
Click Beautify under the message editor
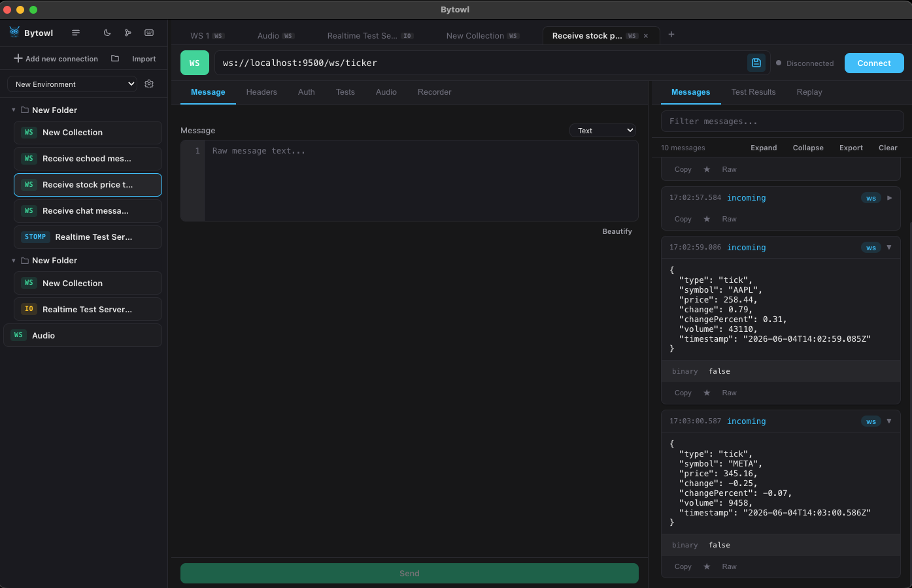coord(617,231)
